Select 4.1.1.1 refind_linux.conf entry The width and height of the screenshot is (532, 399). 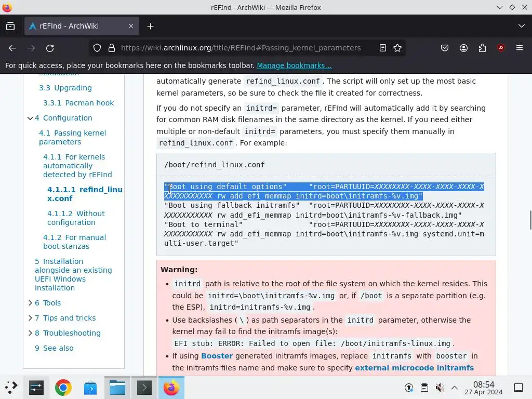[85, 194]
